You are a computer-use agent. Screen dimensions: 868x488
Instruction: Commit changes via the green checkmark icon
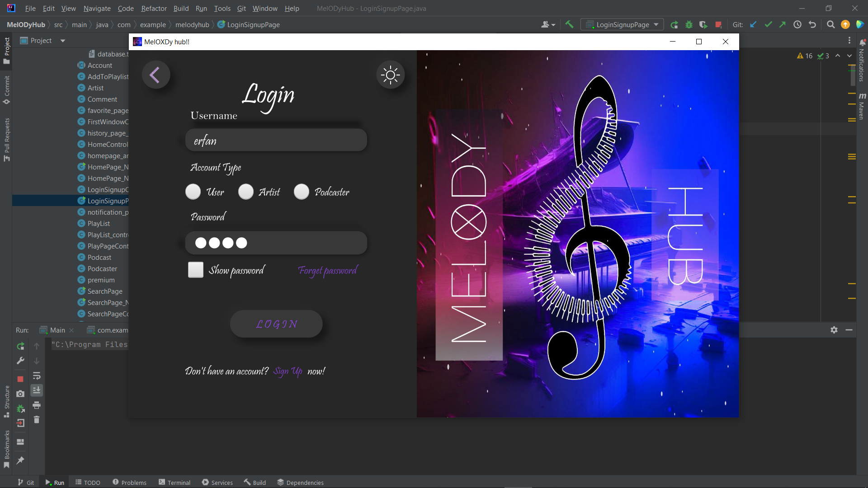point(768,24)
